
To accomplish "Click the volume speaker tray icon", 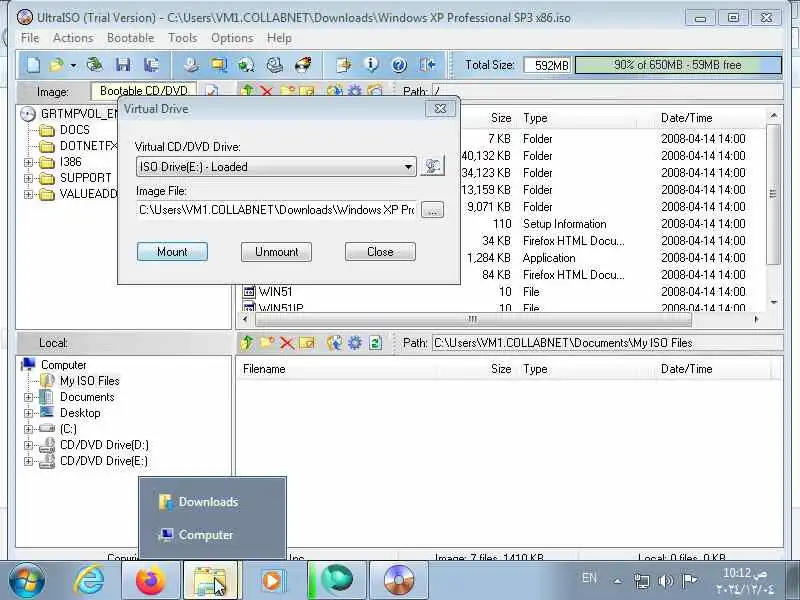I will [x=665, y=580].
